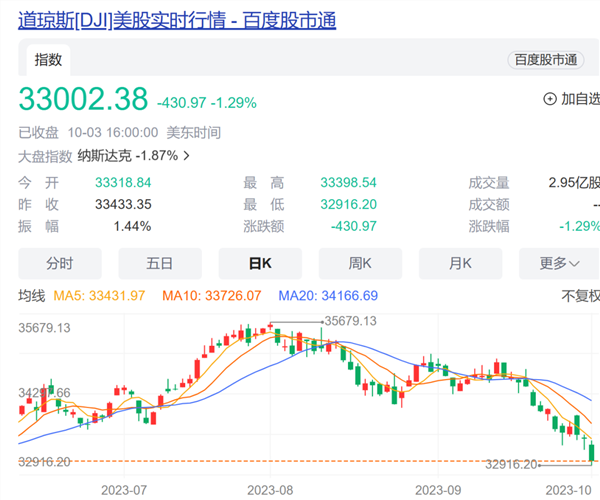Click the 33002.38 current index price
The image size is (600, 500).
tap(83, 99)
